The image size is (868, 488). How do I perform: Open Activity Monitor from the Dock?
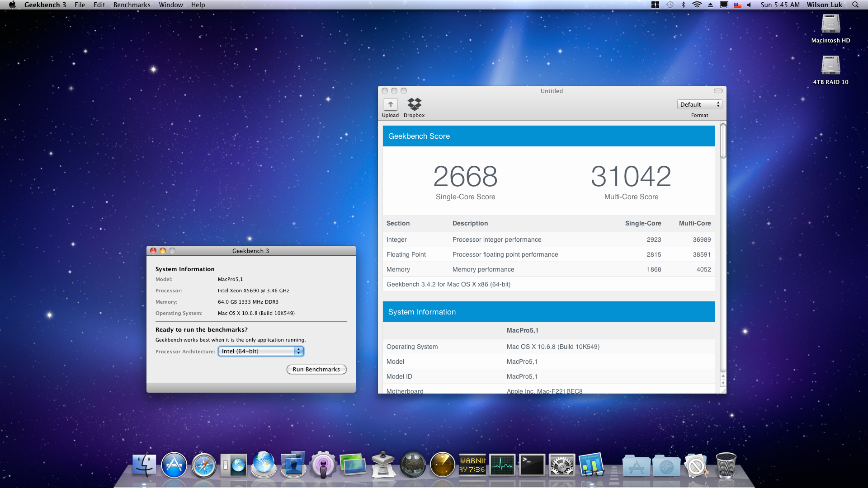502,465
